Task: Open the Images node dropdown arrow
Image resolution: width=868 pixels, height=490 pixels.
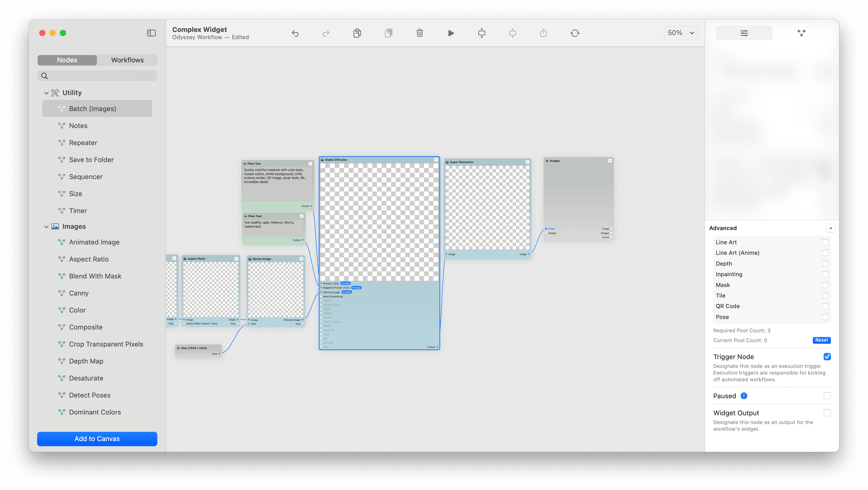Action: pos(610,161)
